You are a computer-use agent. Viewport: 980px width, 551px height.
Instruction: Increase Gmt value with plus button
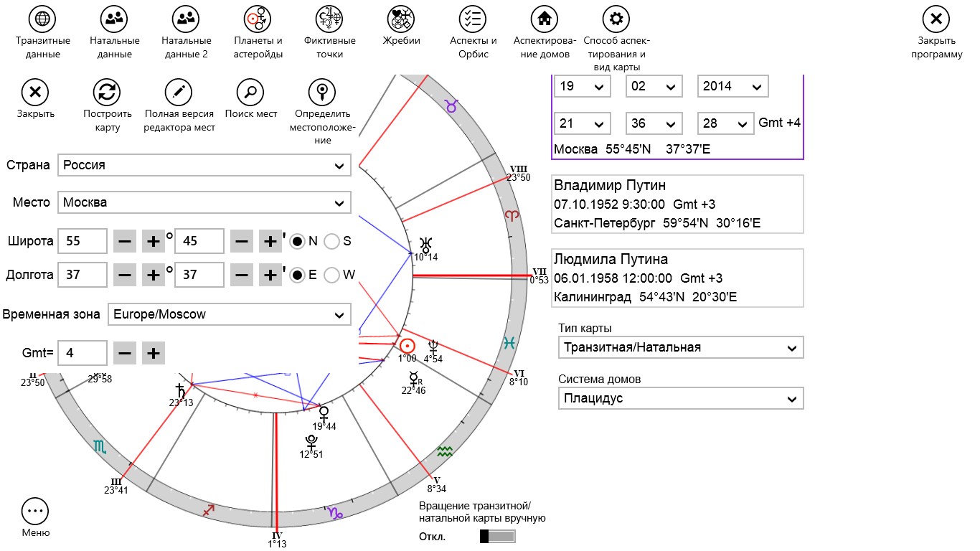click(x=153, y=353)
